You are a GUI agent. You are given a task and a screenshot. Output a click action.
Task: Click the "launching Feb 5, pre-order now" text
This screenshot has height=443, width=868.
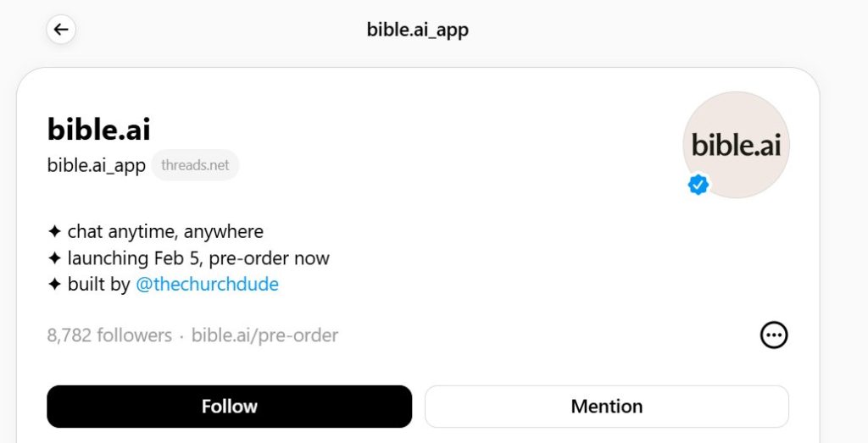198,258
